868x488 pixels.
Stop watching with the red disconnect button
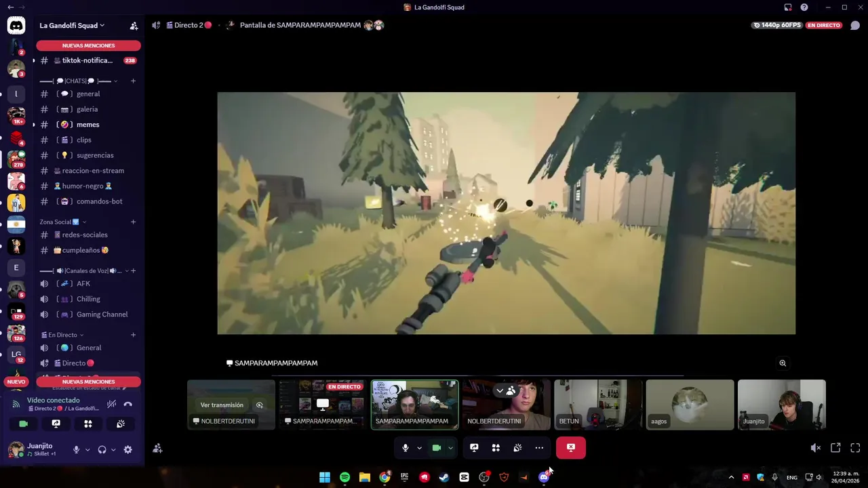pyautogui.click(x=571, y=447)
